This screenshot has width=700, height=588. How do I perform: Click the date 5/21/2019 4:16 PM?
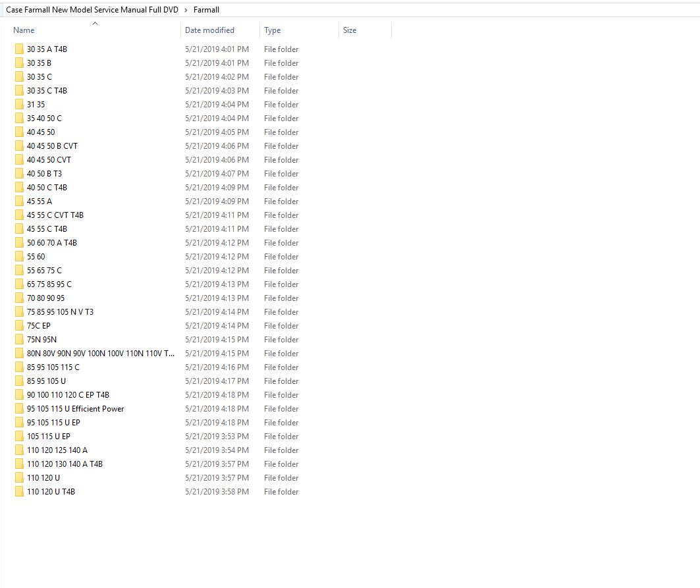pyautogui.click(x=217, y=367)
